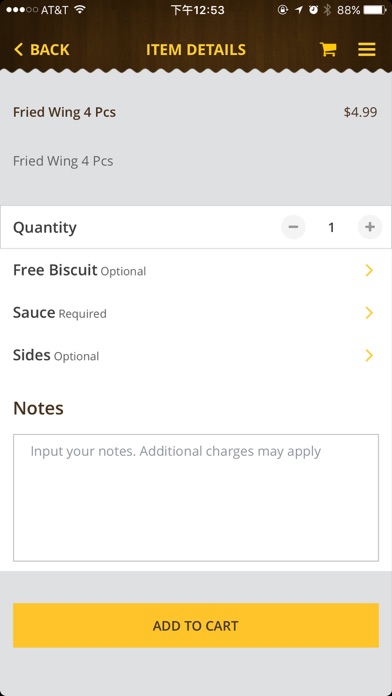Expand Sauce options chevron arrow

(x=369, y=313)
